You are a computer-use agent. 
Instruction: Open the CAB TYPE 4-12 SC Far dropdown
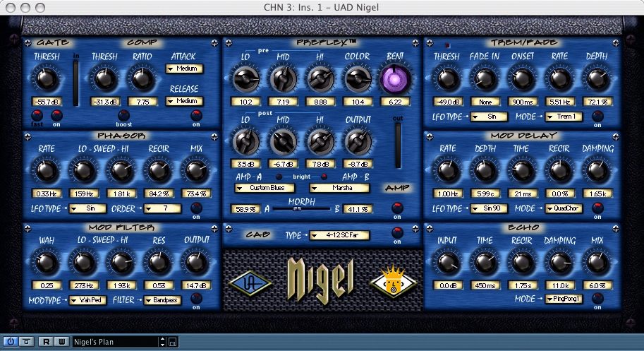339,235
